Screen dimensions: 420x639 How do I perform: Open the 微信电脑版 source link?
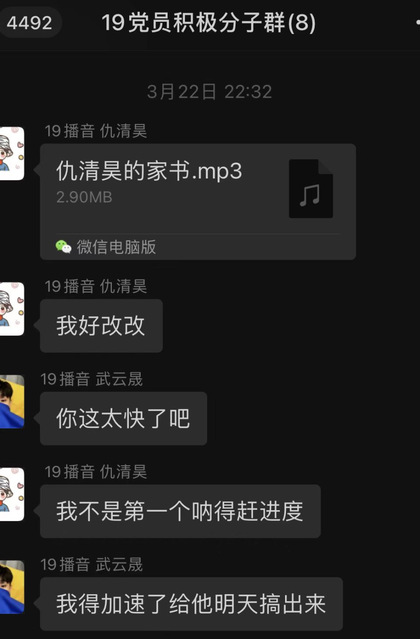116,247
